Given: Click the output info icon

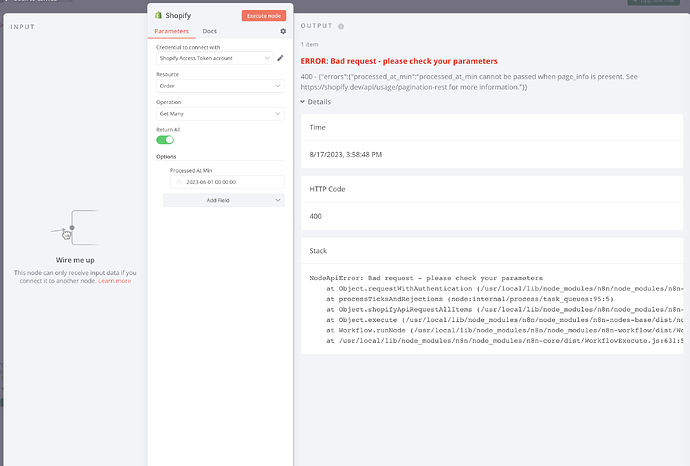Looking at the screenshot, I should coord(341,26).
